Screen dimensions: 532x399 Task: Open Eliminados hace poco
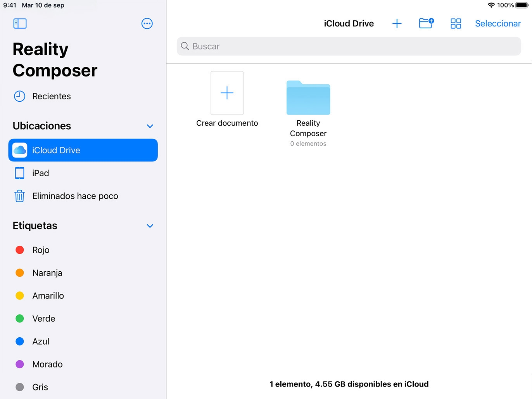[x=83, y=196]
